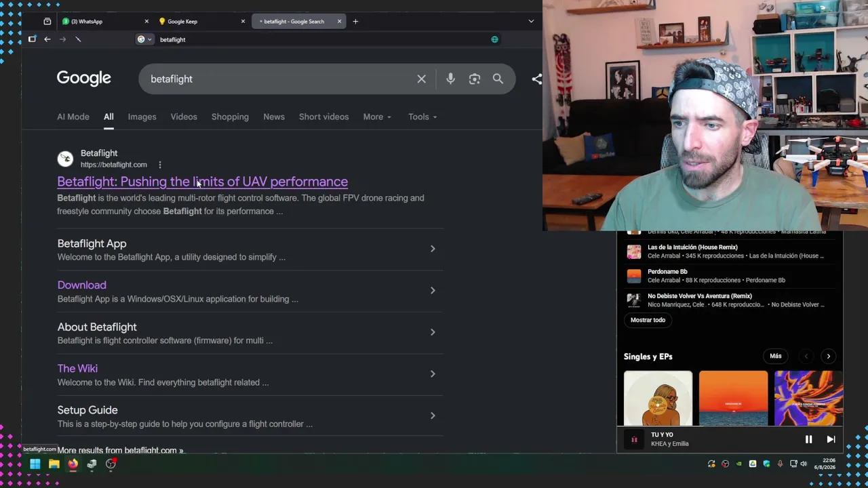Show next Singles y EPs carousel items
The width and height of the screenshot is (868, 488).
click(x=828, y=356)
